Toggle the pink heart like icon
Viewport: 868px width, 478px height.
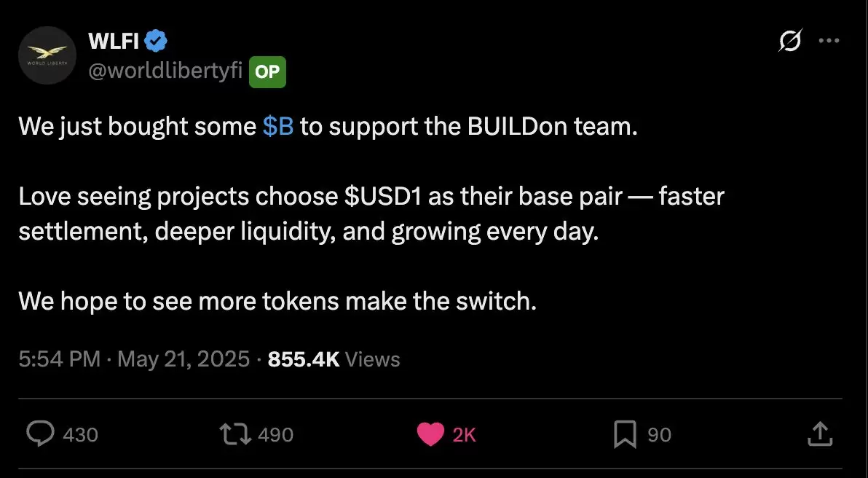[430, 434]
